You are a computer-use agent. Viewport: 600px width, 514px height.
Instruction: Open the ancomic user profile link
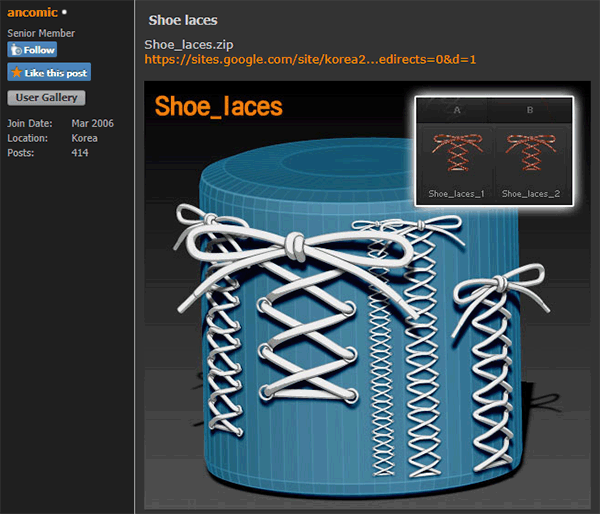point(32,14)
